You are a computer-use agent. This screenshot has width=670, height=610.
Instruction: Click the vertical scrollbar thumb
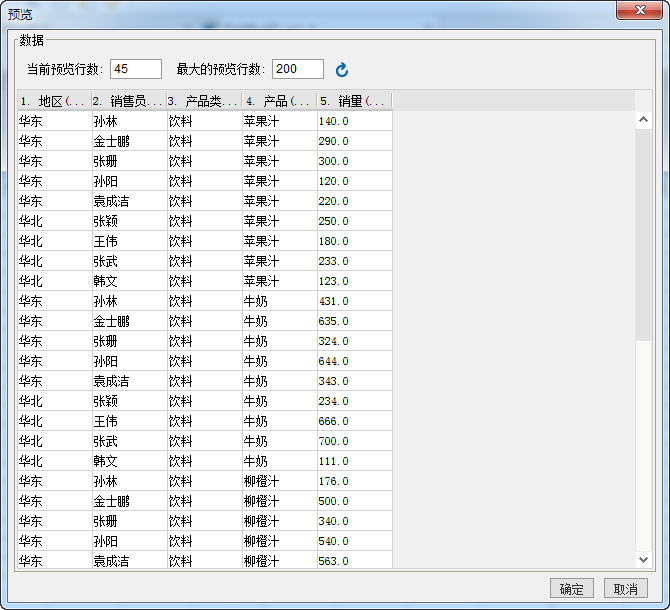643,235
